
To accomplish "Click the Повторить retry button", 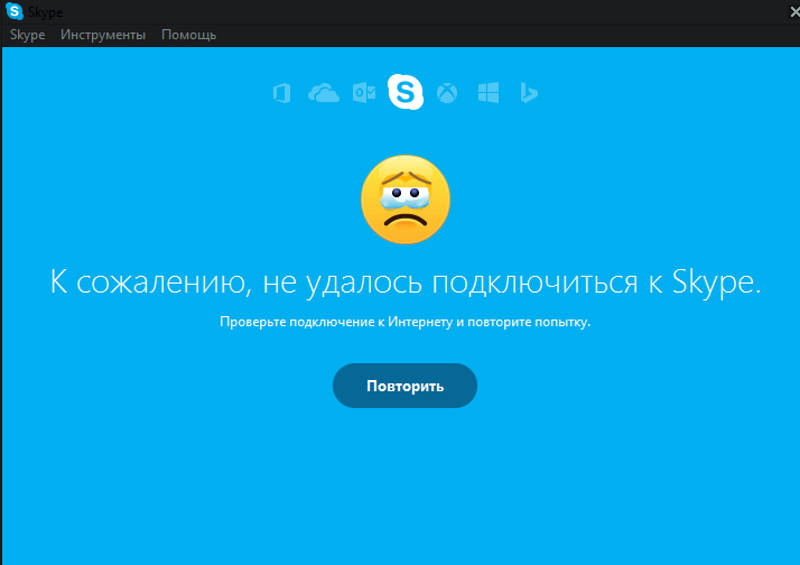I will tap(405, 385).
